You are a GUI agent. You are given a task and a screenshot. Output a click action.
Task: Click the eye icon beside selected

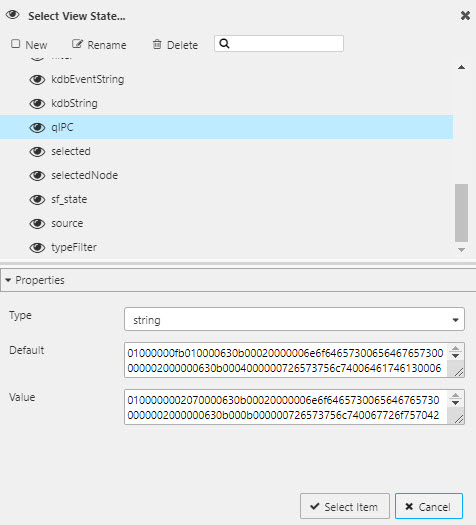click(x=37, y=152)
